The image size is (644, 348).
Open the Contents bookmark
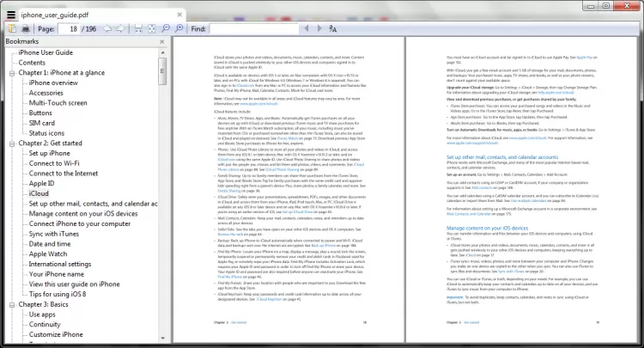[32, 63]
